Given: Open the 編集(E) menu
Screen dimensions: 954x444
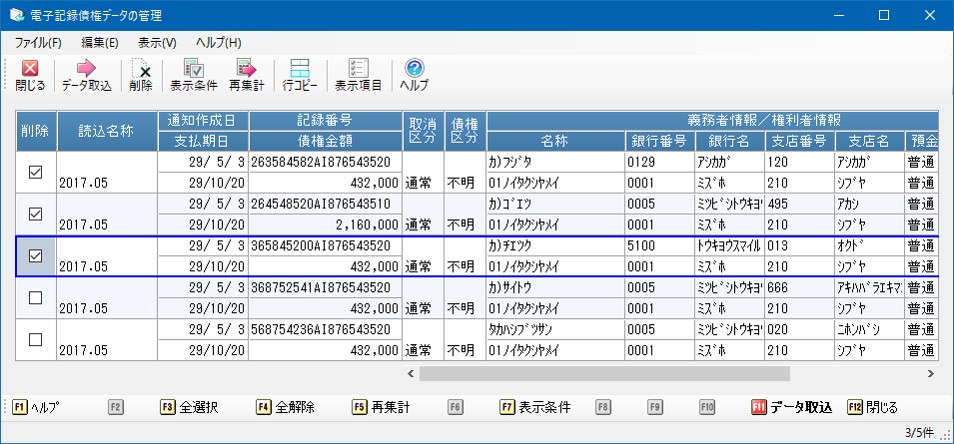Looking at the screenshot, I should point(99,43).
